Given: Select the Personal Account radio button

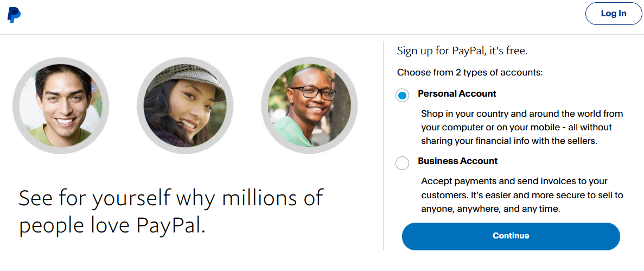Looking at the screenshot, I should pyautogui.click(x=402, y=96).
